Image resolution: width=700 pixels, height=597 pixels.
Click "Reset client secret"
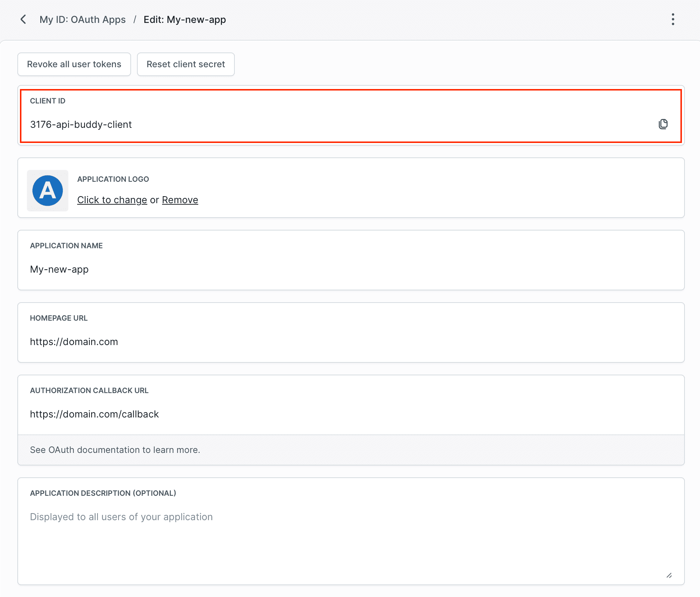point(186,64)
